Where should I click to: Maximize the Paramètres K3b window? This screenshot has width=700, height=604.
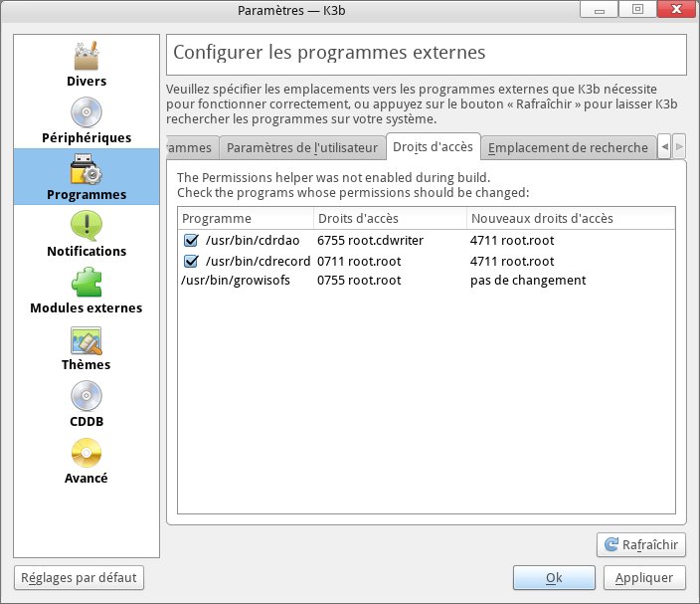(637, 9)
